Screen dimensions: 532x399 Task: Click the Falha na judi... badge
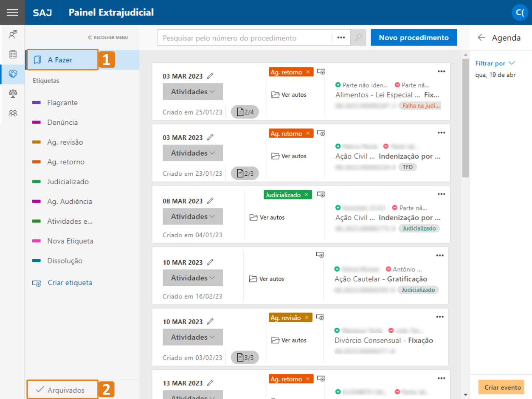pyautogui.click(x=420, y=106)
